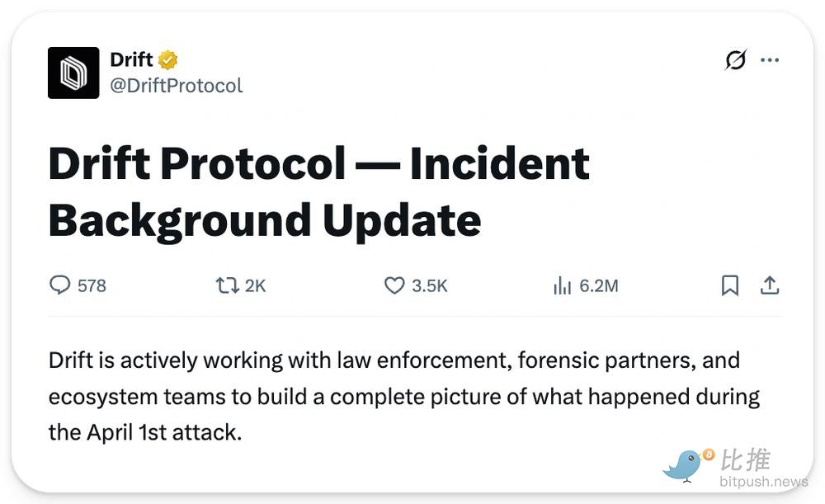Screen dimensions: 825x504
Task: Click the paragraph about the April 1st attack
Action: (394, 396)
